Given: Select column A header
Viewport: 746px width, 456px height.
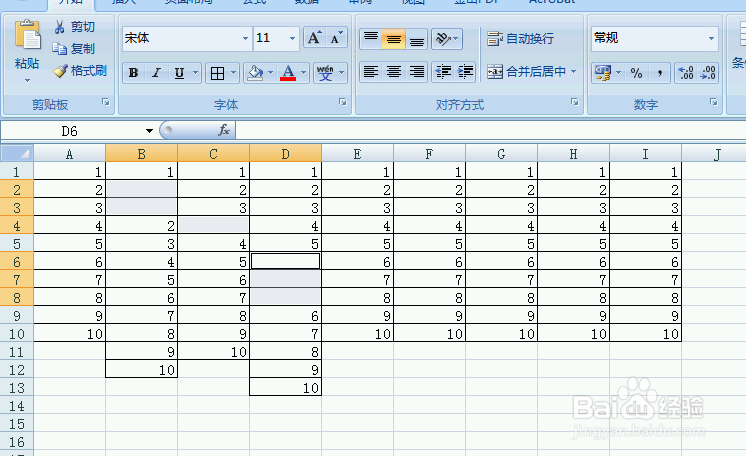Looking at the screenshot, I should click(x=69, y=154).
